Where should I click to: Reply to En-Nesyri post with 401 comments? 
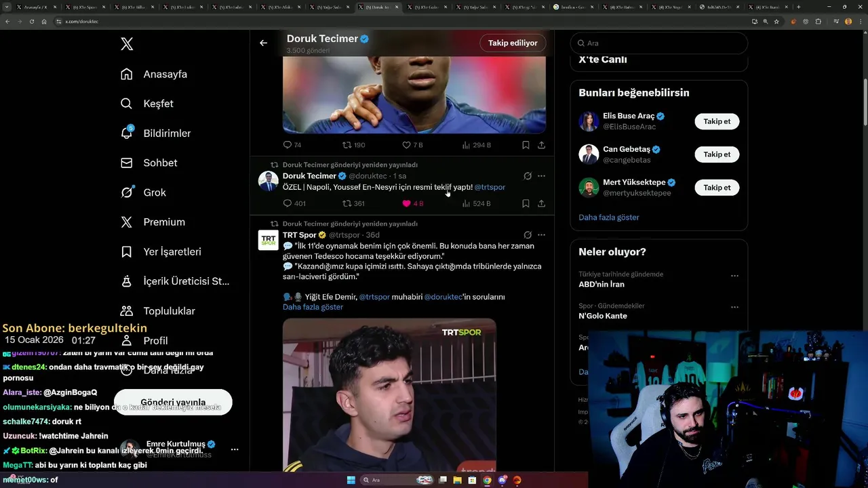(x=294, y=203)
